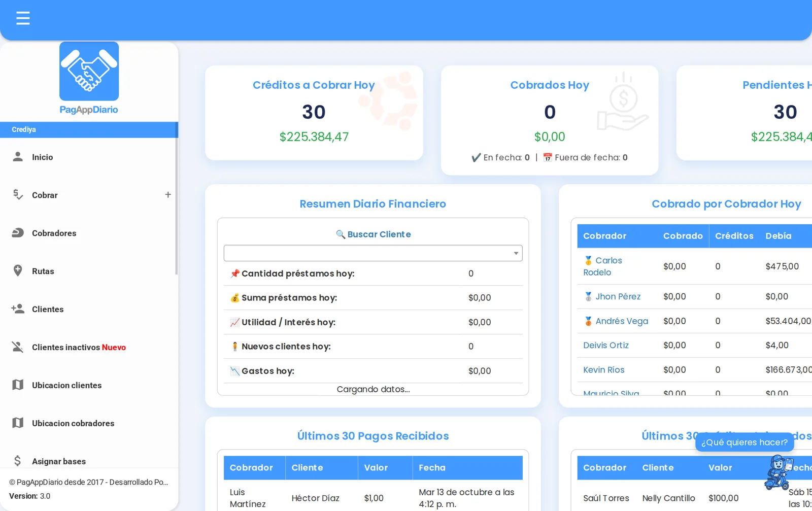Click the Clientes add-person icon
The image size is (812, 511).
pyautogui.click(x=18, y=309)
